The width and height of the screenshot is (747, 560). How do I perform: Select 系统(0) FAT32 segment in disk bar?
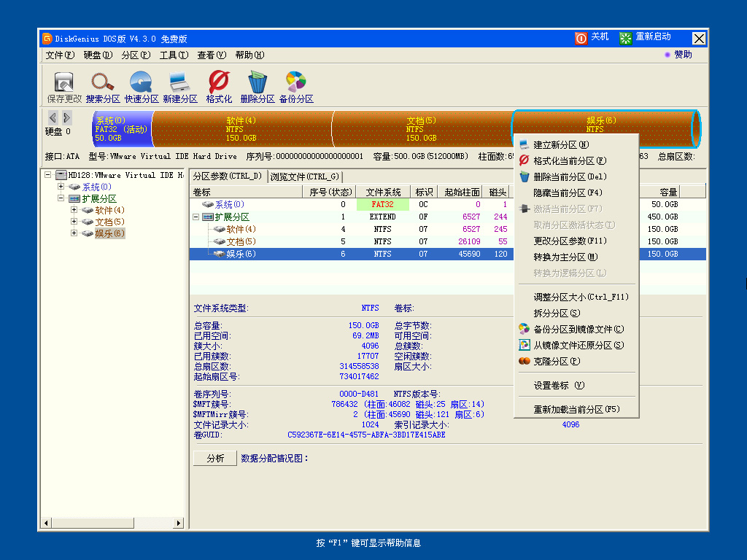click(123, 129)
